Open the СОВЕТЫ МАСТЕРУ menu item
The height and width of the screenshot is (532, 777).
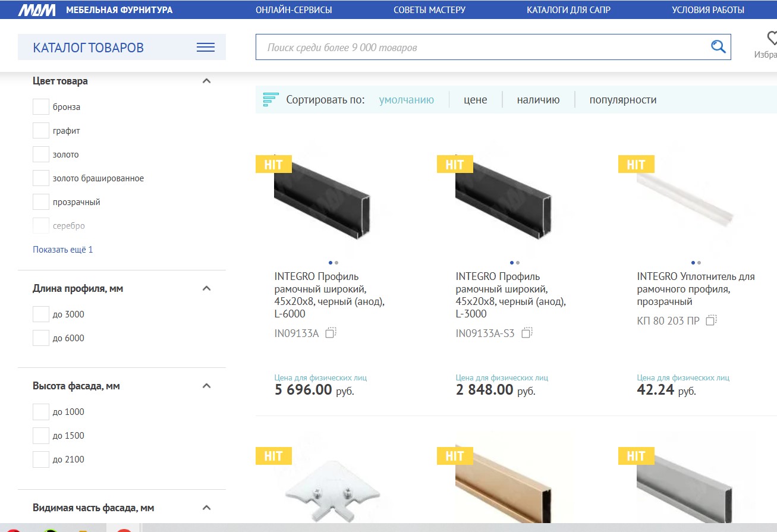pyautogui.click(x=429, y=10)
